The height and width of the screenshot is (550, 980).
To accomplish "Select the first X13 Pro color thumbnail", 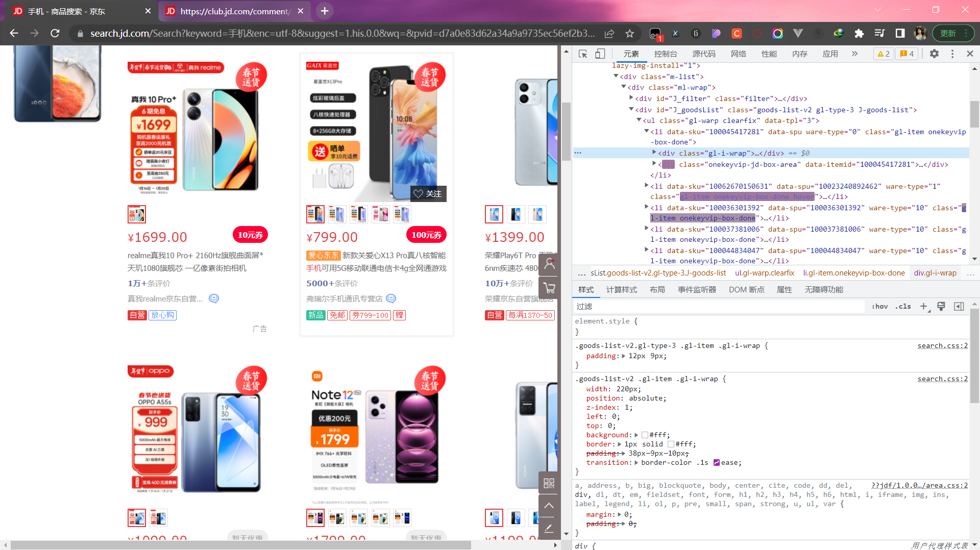I will point(315,214).
